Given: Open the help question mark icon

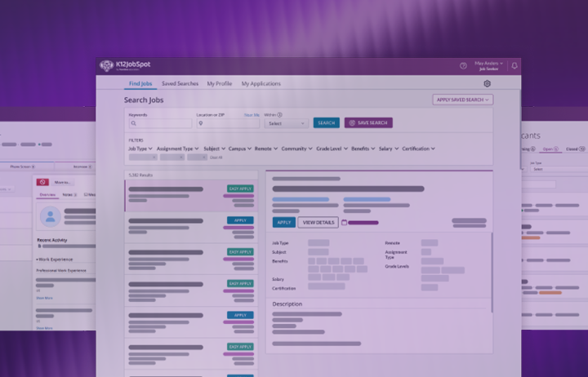Looking at the screenshot, I should click(x=463, y=66).
